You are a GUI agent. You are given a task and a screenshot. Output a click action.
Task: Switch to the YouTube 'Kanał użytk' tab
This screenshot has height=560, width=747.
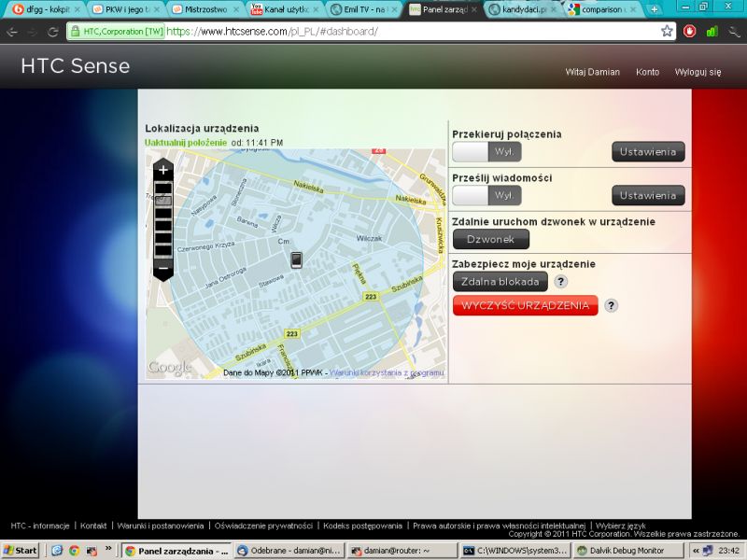click(x=285, y=9)
